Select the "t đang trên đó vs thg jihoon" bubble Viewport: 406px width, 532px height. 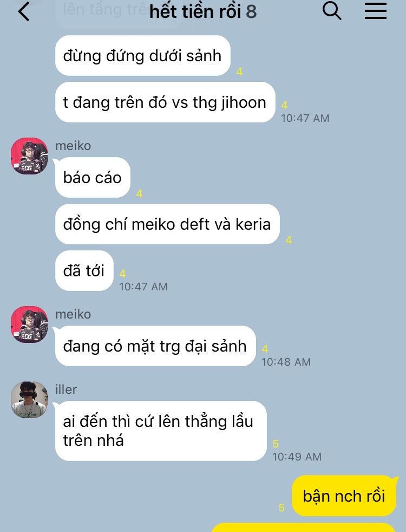click(165, 102)
